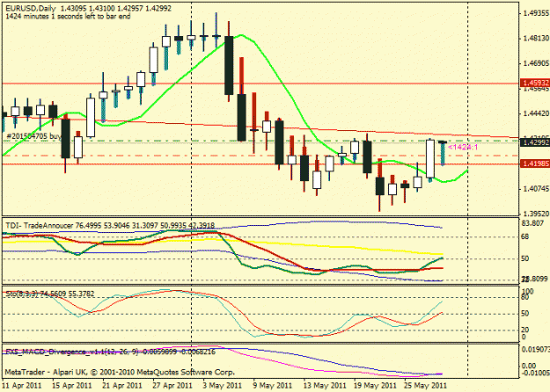The width and height of the screenshot is (550, 392).
Task: Click the large black candle after 3 May
Action: [x=229, y=65]
